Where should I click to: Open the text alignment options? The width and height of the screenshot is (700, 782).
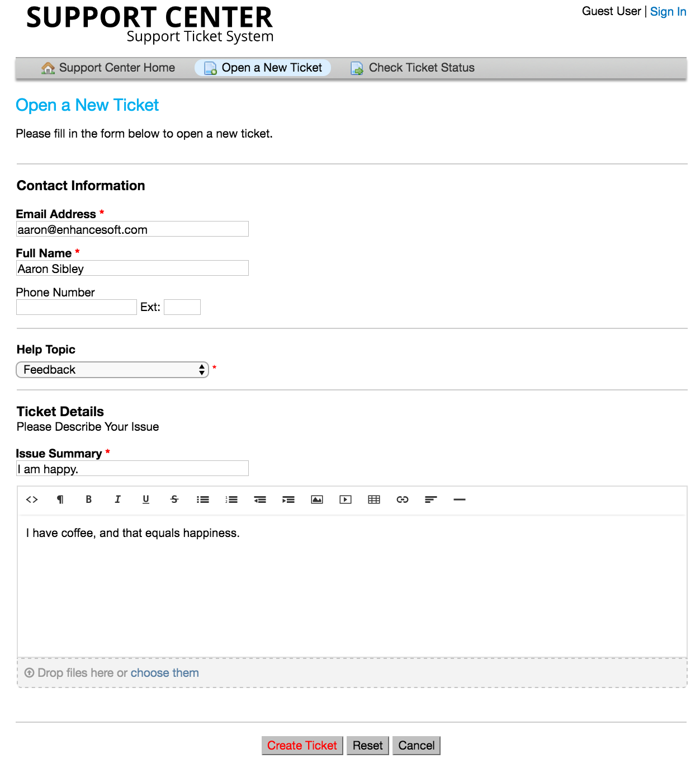coord(431,500)
